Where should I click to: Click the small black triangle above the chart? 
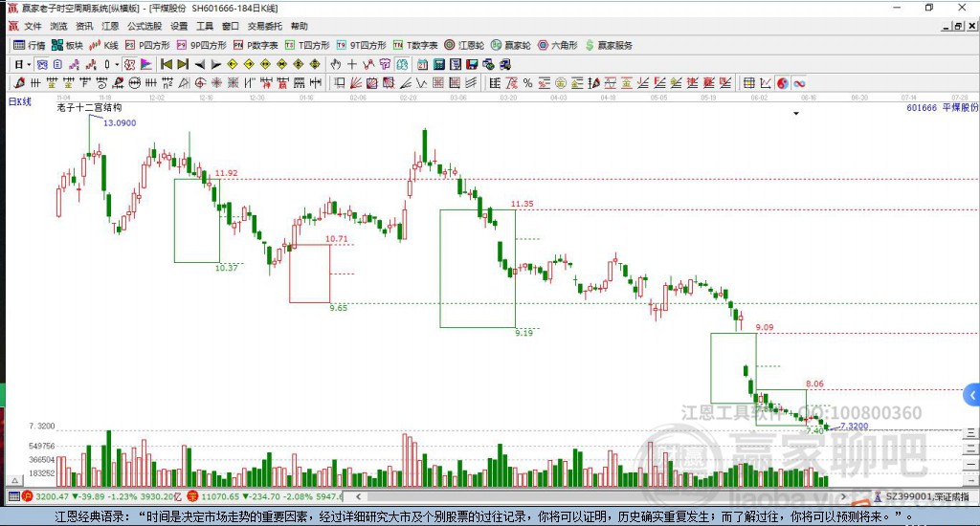pyautogui.click(x=796, y=114)
